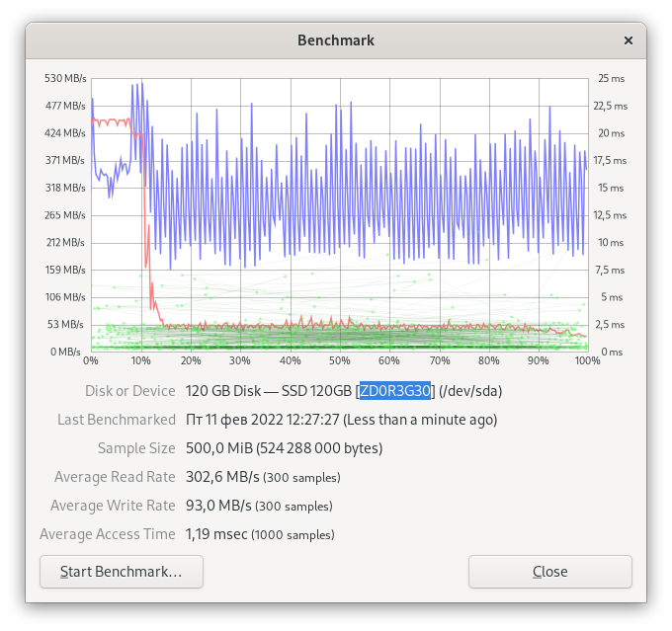Click the Average Access Time label
Viewport: 672px width, 631px height.
[107, 534]
